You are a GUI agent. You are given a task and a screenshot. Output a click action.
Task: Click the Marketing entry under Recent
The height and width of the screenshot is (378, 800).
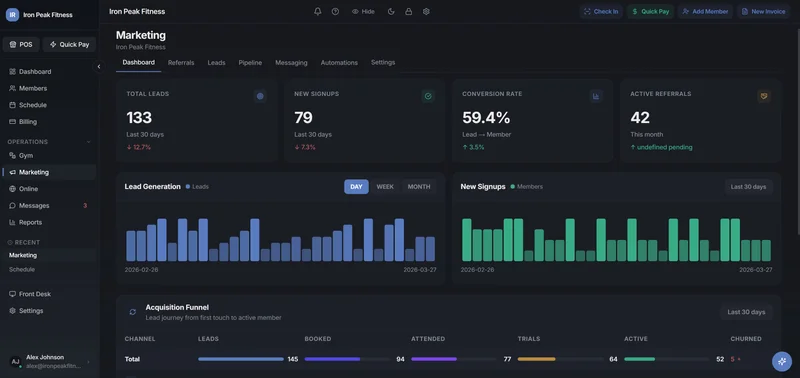(x=49, y=255)
